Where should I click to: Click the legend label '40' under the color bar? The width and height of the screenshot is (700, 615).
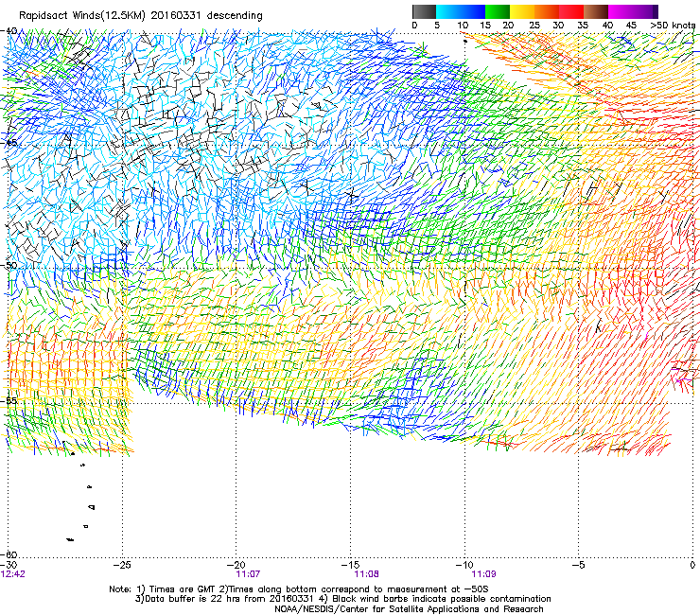607,25
